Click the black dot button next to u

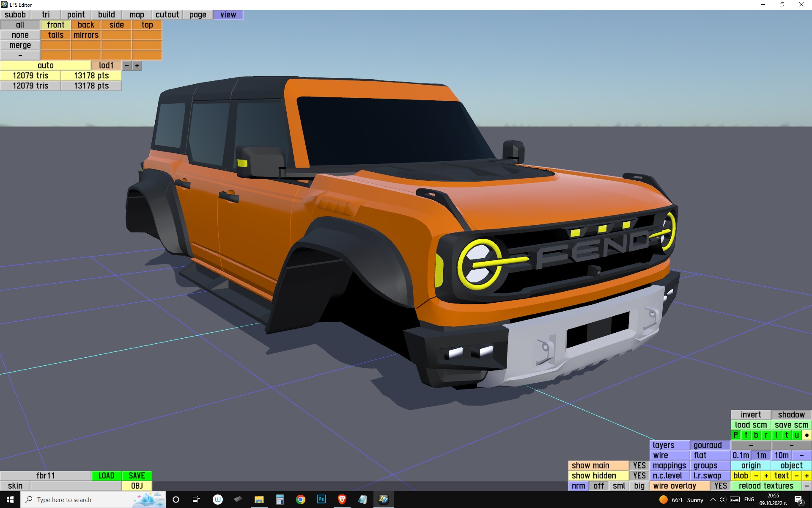807,435
